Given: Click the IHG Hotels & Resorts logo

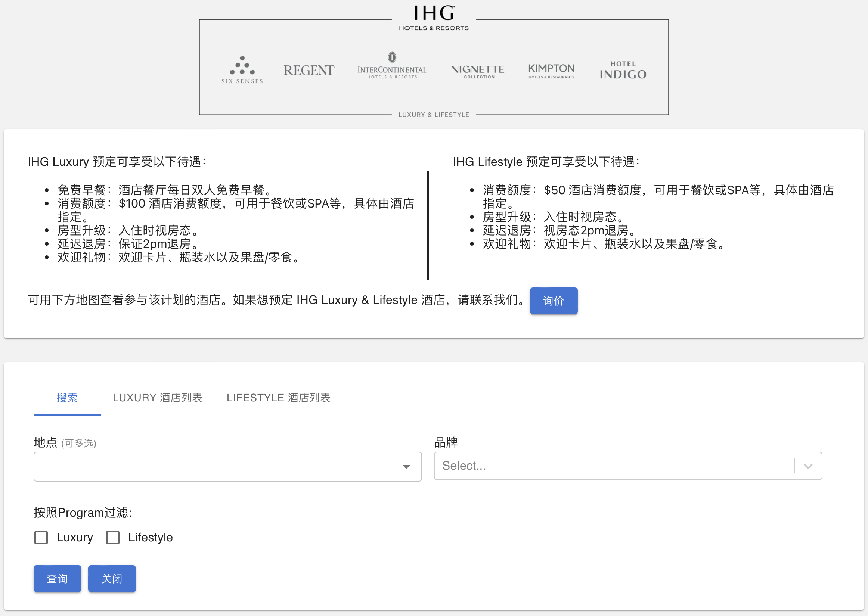Looking at the screenshot, I should (434, 18).
